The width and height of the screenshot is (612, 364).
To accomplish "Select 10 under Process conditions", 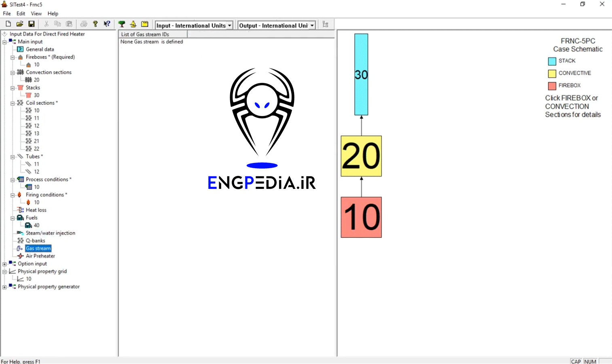I will tap(36, 187).
